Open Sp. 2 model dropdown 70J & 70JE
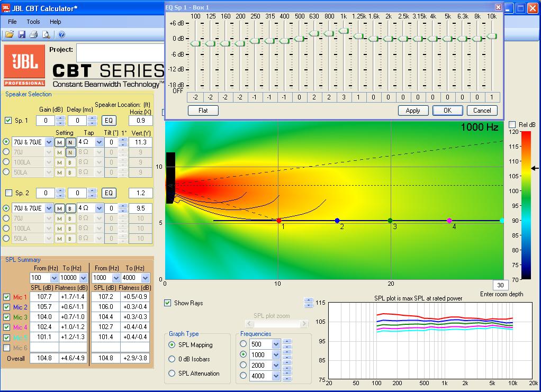The image size is (541, 392). (x=49, y=208)
